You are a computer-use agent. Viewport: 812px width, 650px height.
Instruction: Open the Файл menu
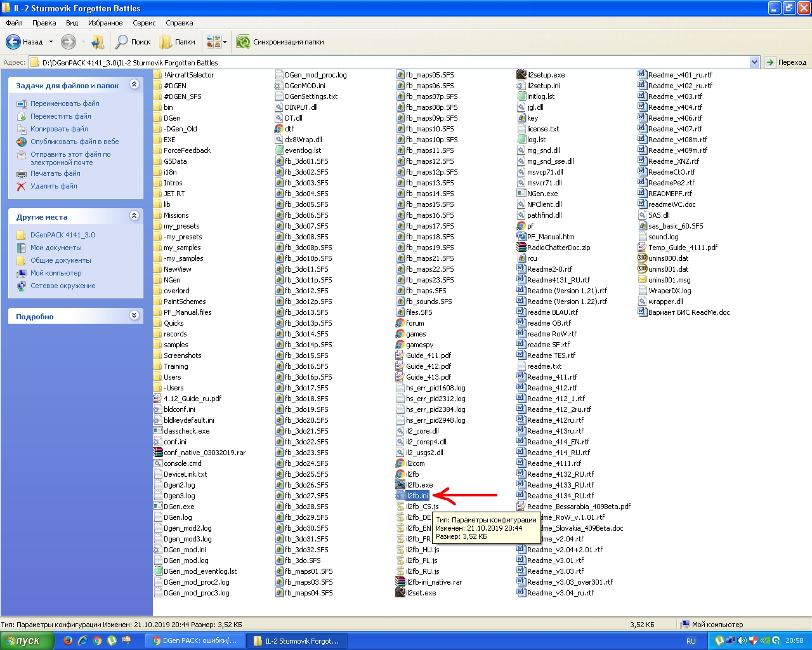14,23
